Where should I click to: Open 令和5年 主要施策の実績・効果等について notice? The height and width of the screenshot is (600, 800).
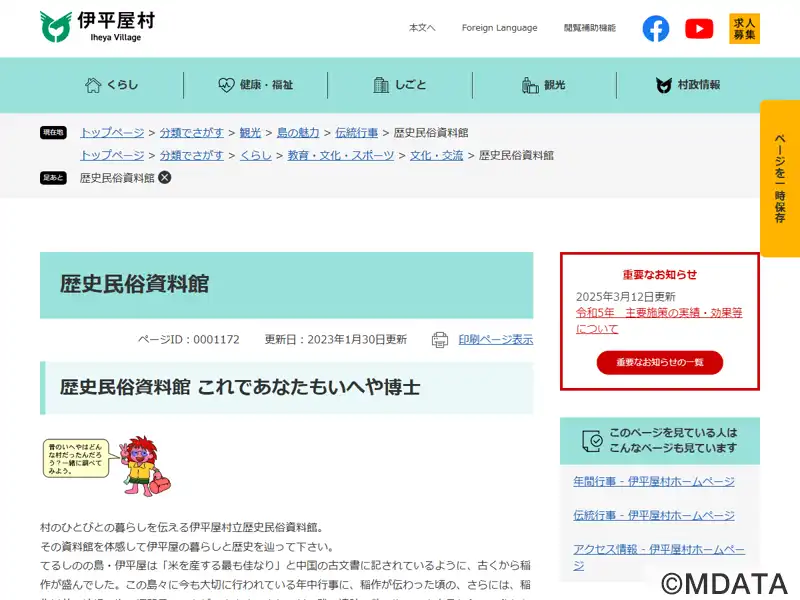coord(659,320)
